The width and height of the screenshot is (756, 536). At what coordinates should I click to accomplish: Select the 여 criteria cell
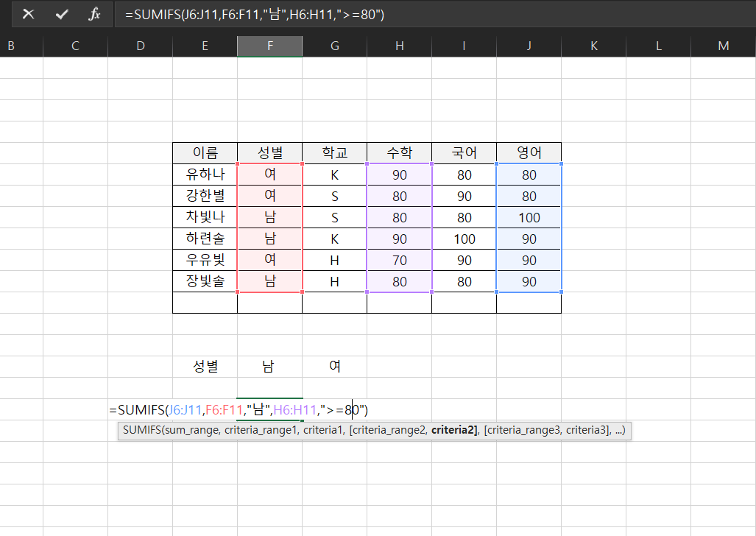pos(334,366)
